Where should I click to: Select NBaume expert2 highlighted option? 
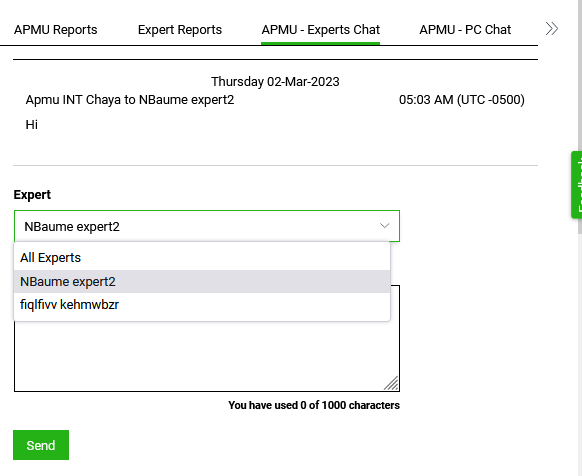coord(202,281)
